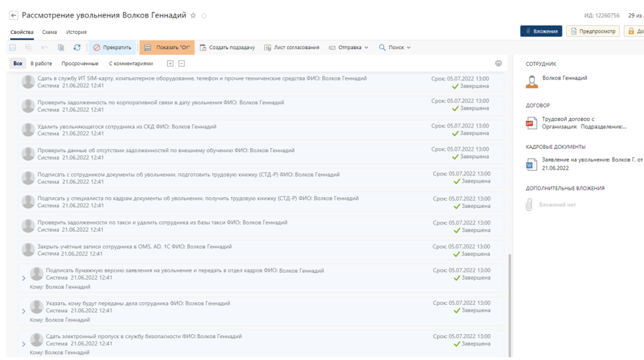This screenshot has height=360, width=644.
Task: Click the copy icon in the toolbar
Action: pyautogui.click(x=61, y=47)
